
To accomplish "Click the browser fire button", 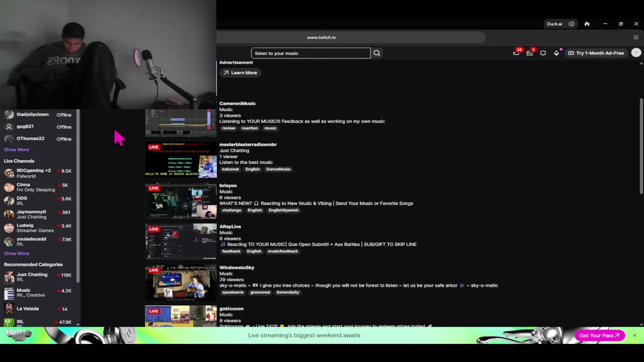I will click(x=587, y=24).
